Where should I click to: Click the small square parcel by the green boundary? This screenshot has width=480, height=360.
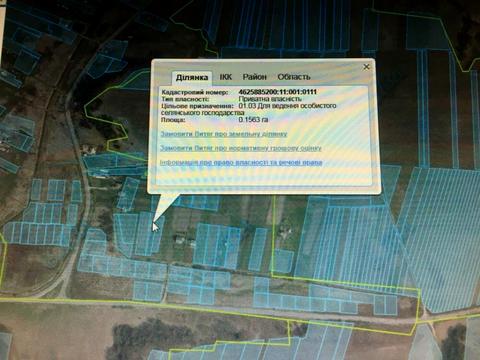pos(283,261)
